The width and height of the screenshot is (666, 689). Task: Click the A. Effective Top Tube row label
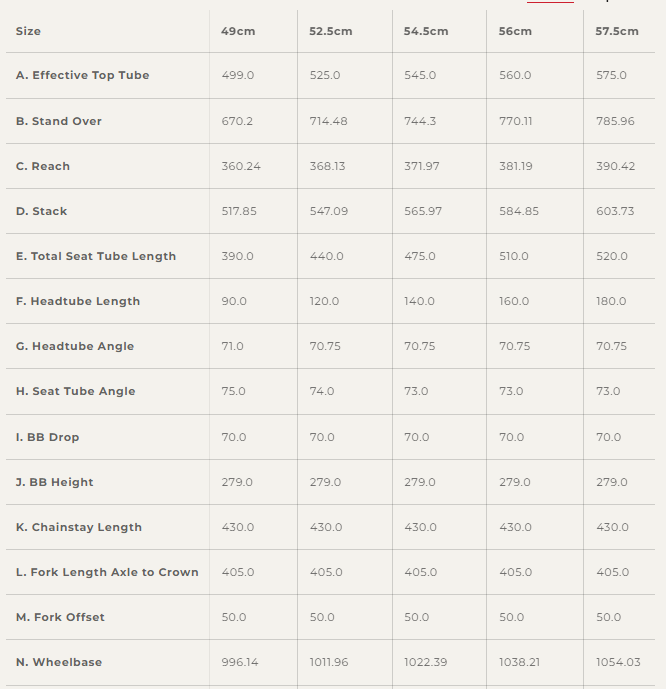pyautogui.click(x=83, y=75)
